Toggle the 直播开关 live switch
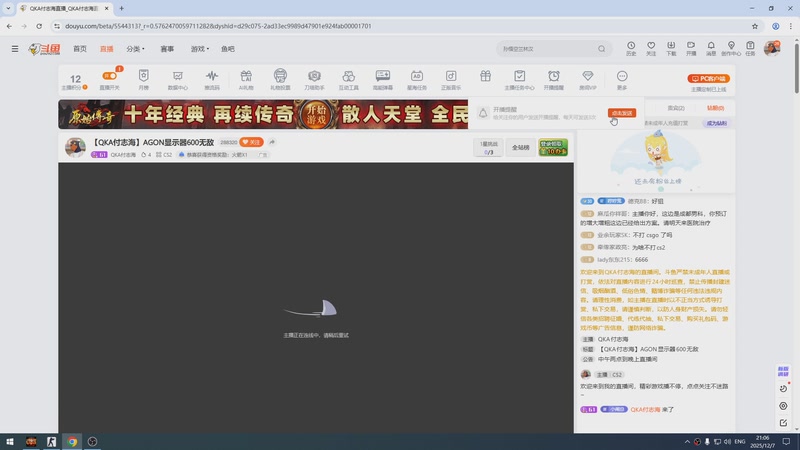The width and height of the screenshot is (800, 450). click(110, 80)
